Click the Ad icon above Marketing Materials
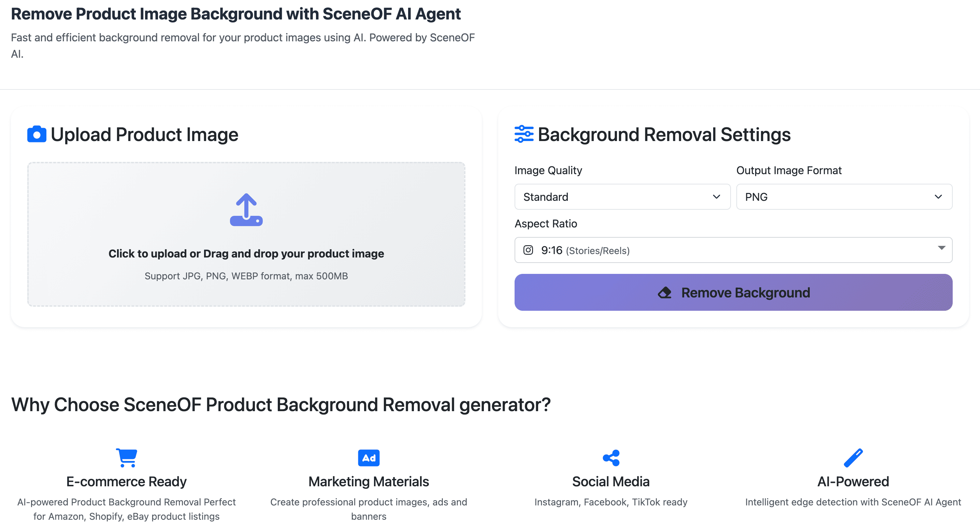 [368, 458]
